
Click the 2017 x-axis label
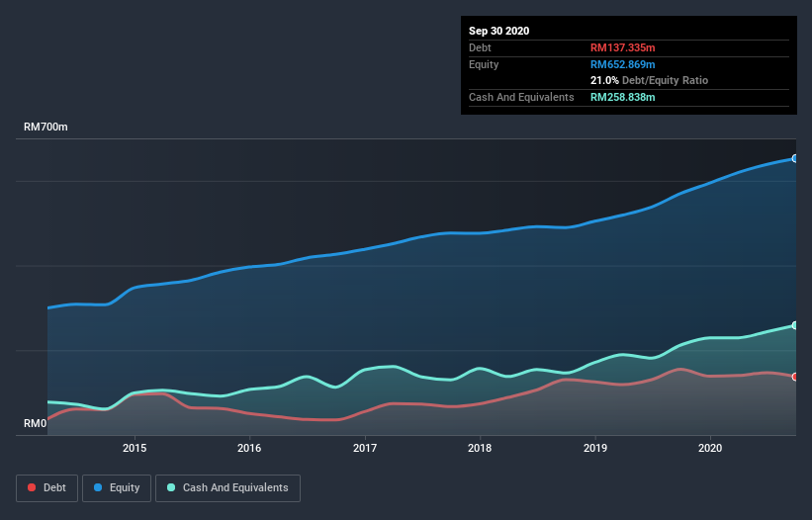365,448
